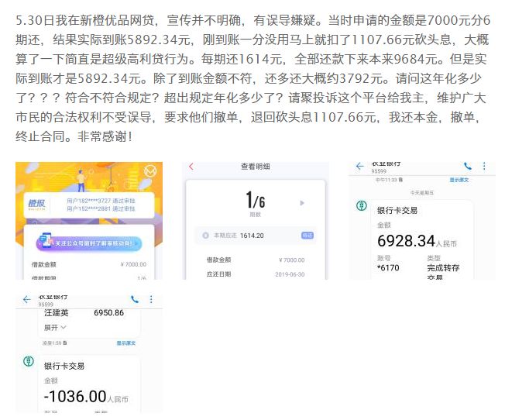This screenshot has width=505, height=420.
Task: Click the round coin icon before 本期应还
Action: pos(205,236)
